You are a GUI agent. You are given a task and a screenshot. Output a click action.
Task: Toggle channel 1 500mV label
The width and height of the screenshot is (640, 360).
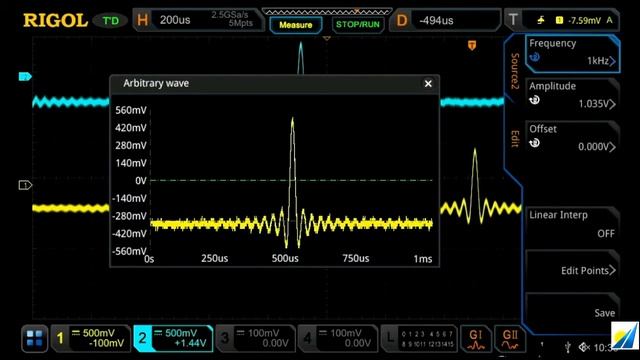tap(98, 333)
